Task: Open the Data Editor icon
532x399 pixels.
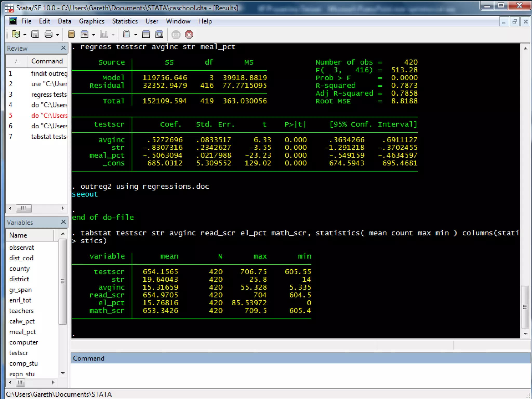Action: coord(146,34)
